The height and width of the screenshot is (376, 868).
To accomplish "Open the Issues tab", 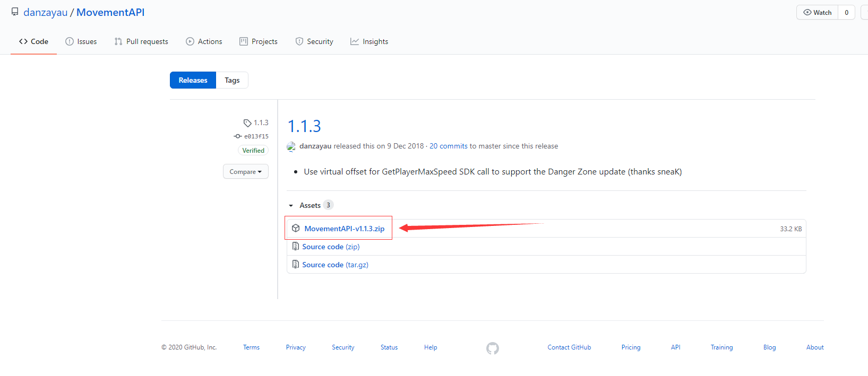I will click(x=81, y=41).
